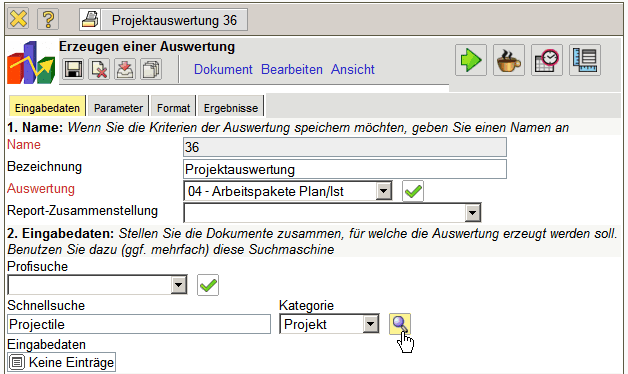628x374 pixels.
Task: Open the Bearbeiten menu
Action: tap(292, 69)
